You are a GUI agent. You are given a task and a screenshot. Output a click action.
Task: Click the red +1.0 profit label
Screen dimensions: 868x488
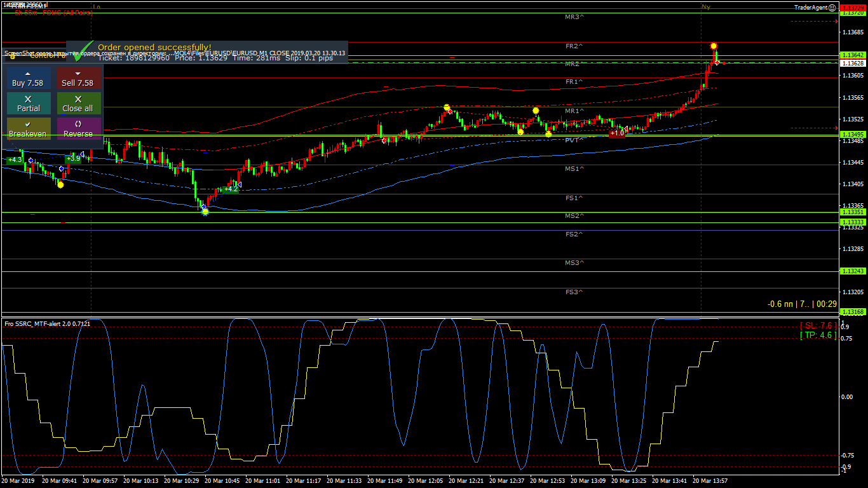(x=617, y=133)
